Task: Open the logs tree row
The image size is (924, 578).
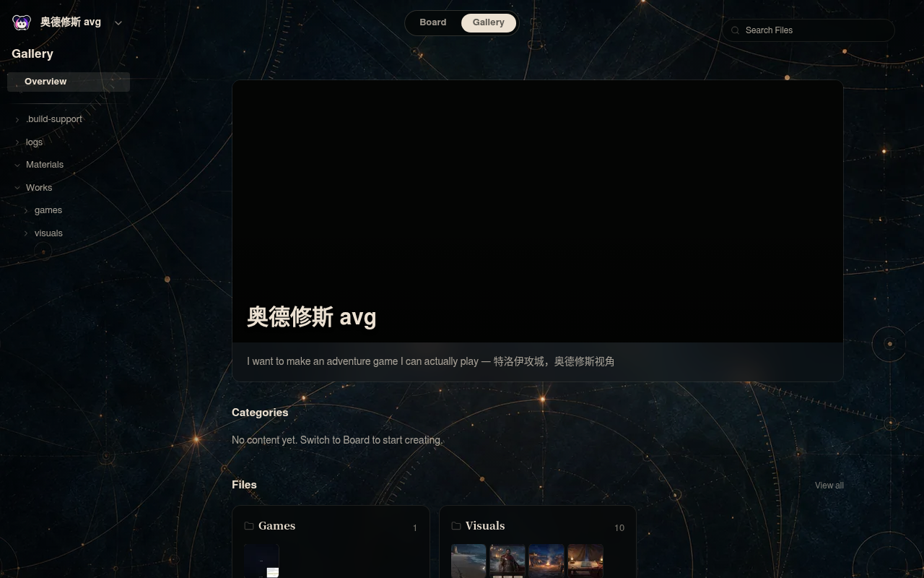Action: (69, 142)
